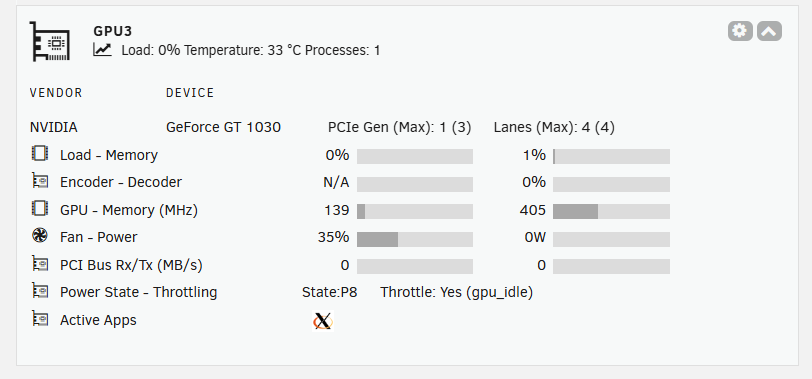Click the Active Apps card icon
Screen dimensions: 812x379
tap(40, 318)
